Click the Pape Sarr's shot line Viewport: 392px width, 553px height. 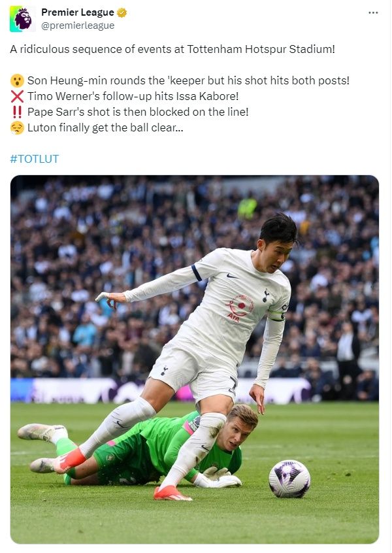(x=138, y=112)
